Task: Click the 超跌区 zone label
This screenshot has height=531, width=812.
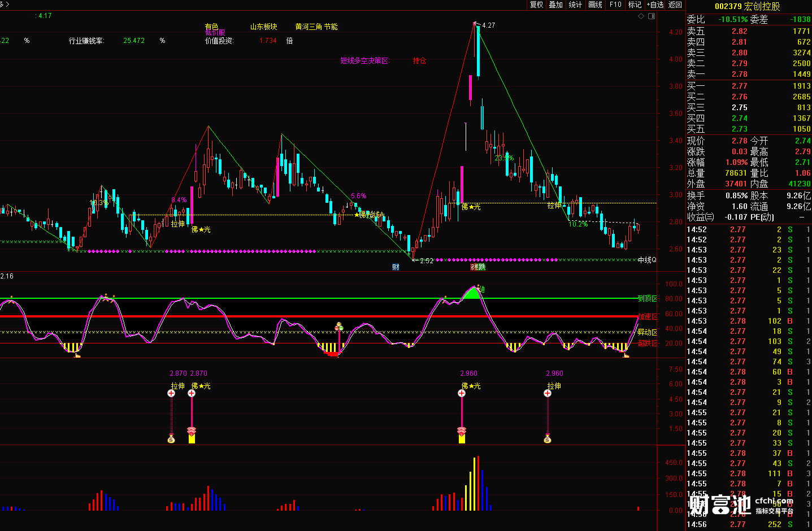Action: coord(647,343)
